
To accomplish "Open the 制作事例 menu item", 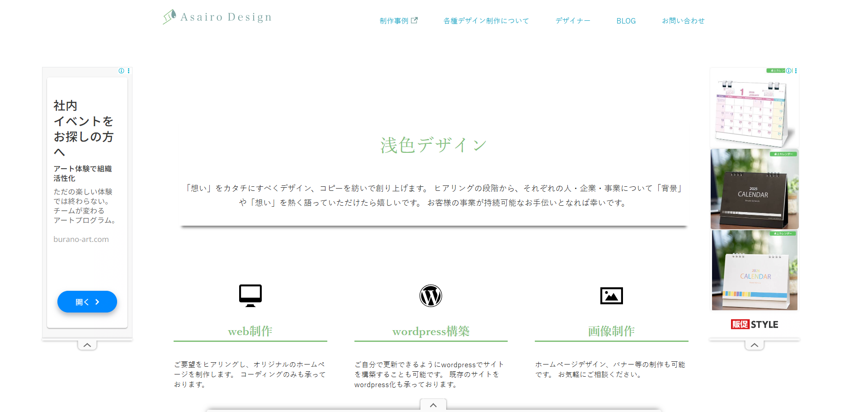I will pos(394,21).
